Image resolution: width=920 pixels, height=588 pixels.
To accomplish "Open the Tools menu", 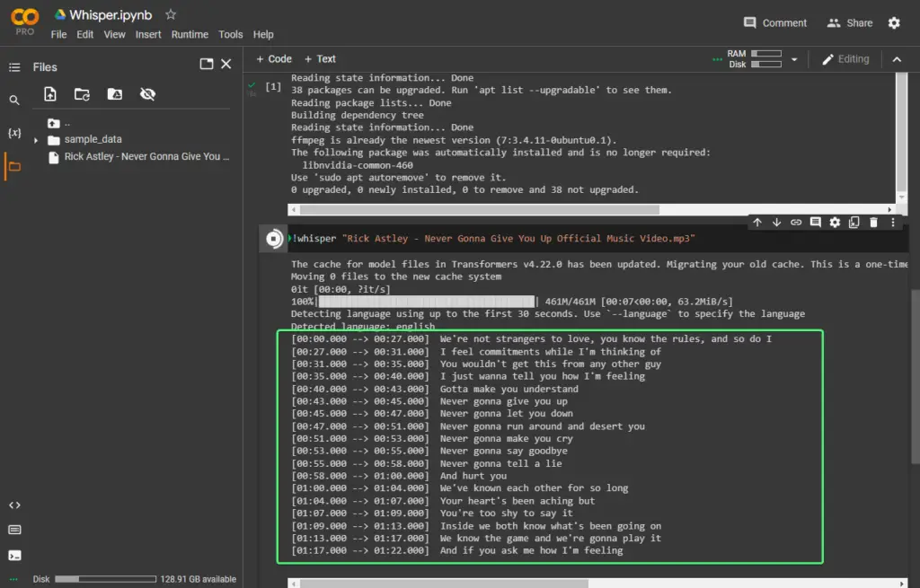I will 231,35.
